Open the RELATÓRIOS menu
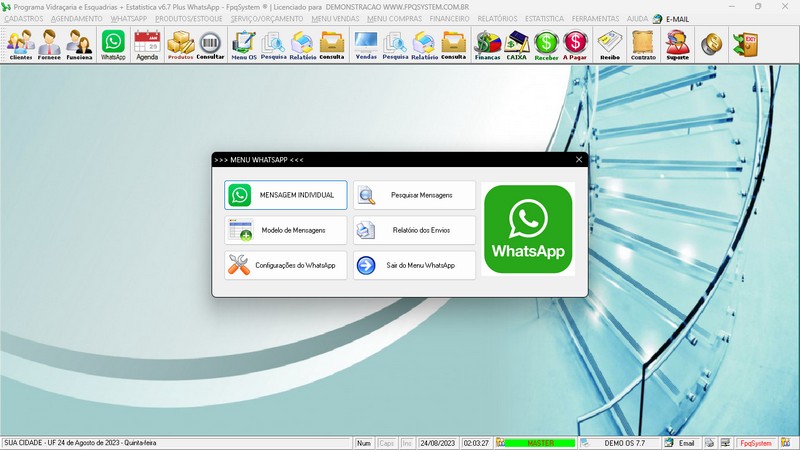Viewport: 800px width, 450px height. click(497, 19)
